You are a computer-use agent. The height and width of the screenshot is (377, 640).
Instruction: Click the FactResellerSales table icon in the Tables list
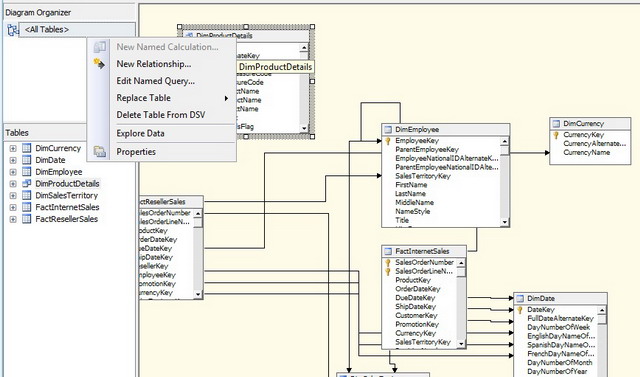click(x=27, y=219)
